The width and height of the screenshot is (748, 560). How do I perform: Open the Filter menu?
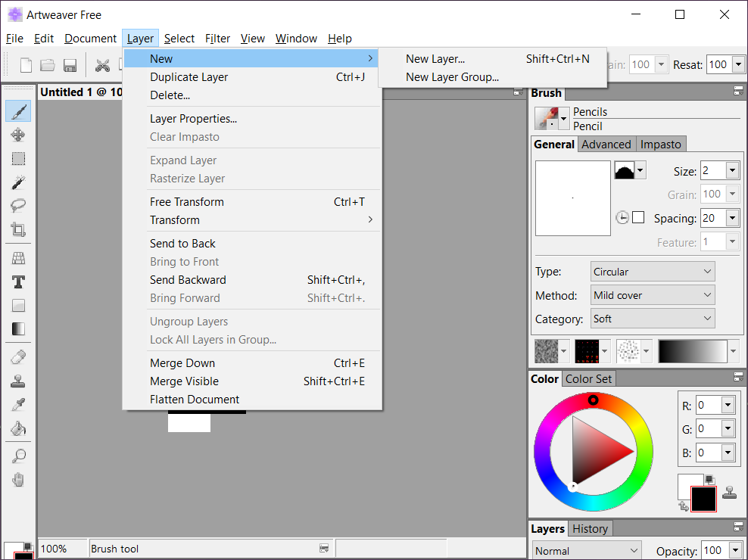coord(217,39)
